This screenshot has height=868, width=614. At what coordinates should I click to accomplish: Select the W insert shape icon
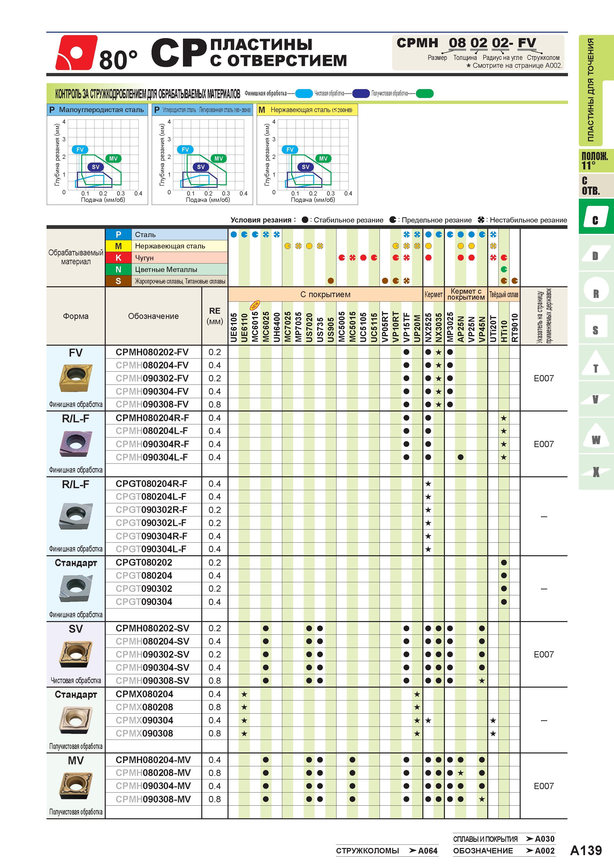point(596,435)
